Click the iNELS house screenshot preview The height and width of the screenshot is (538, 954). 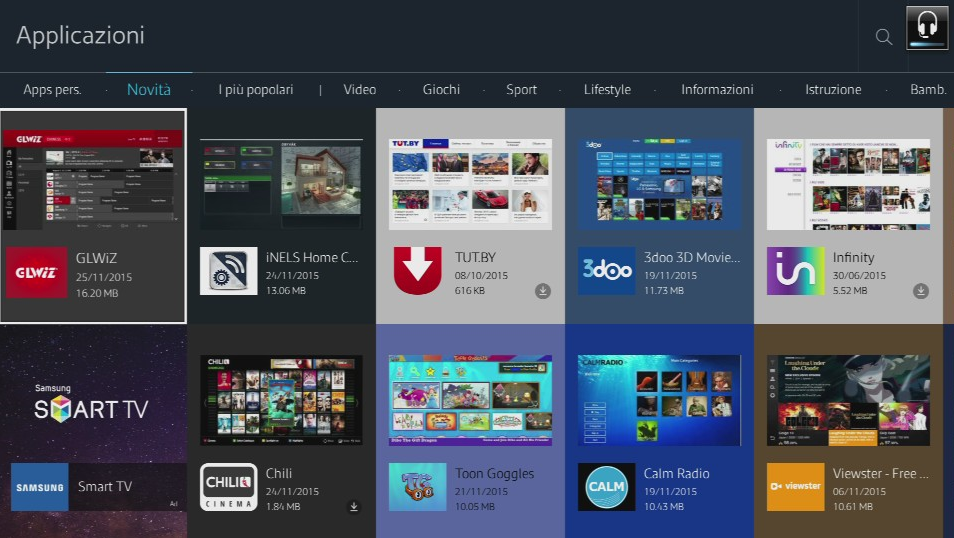coord(281,184)
